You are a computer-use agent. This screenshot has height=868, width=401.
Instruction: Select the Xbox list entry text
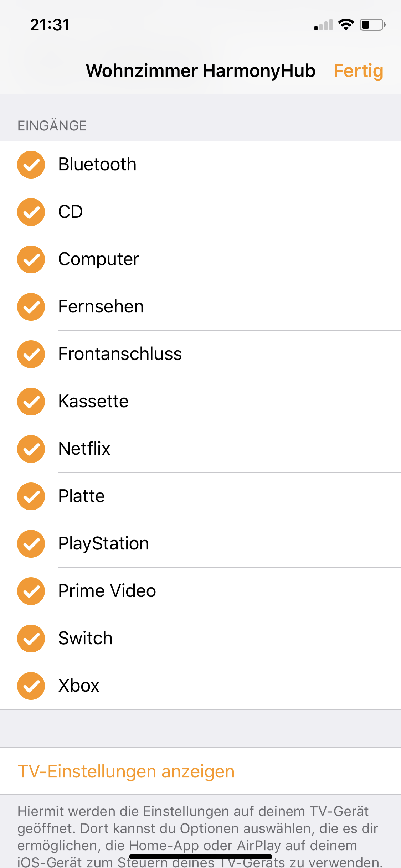pyautogui.click(x=79, y=686)
